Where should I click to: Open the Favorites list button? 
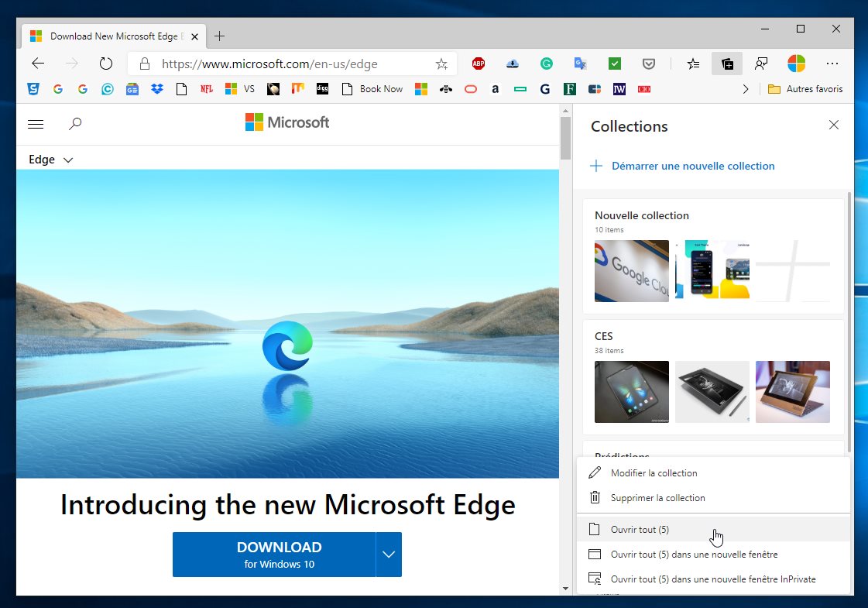pos(693,64)
